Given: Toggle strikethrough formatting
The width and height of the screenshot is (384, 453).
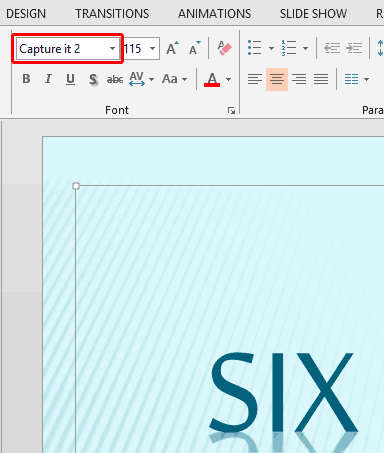Looking at the screenshot, I should point(115,79).
